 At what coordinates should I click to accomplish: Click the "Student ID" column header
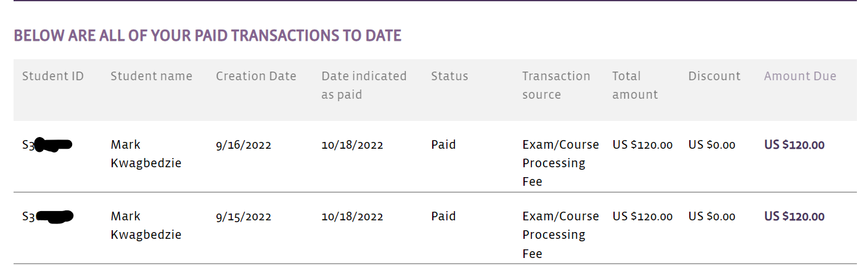53,77
